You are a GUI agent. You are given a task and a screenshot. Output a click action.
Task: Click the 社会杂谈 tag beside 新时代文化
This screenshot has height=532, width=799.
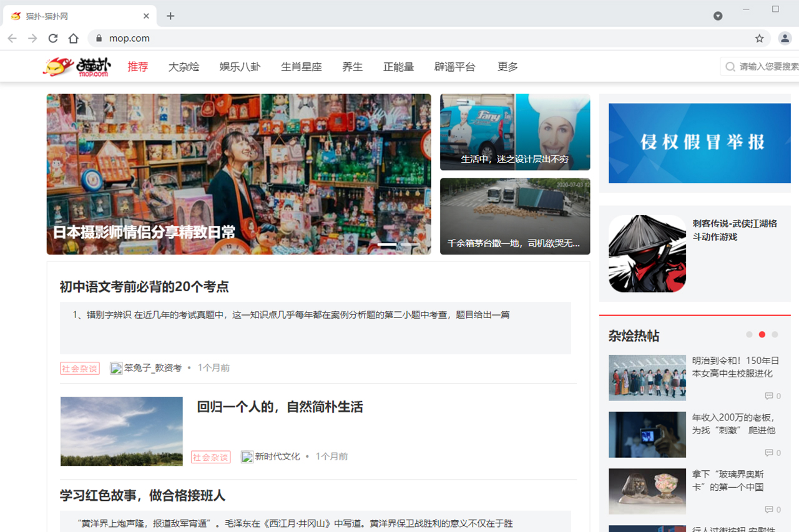point(211,457)
